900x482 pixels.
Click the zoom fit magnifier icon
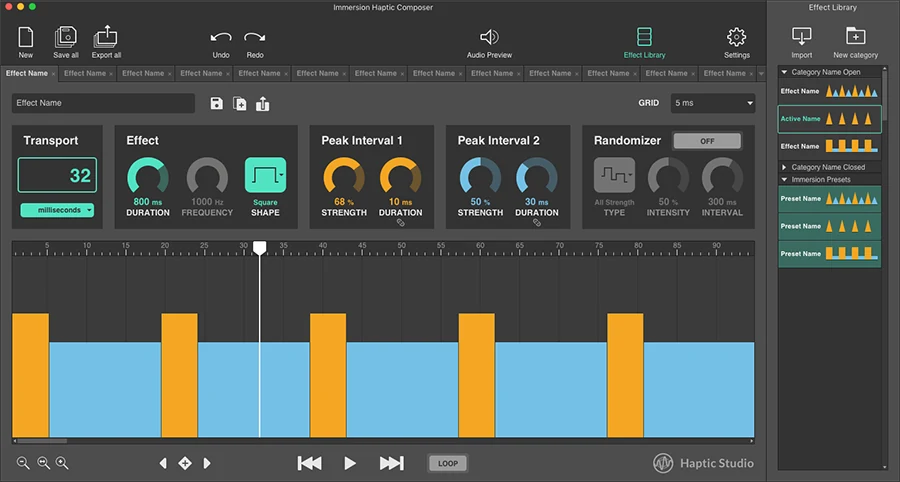pyautogui.click(x=43, y=463)
